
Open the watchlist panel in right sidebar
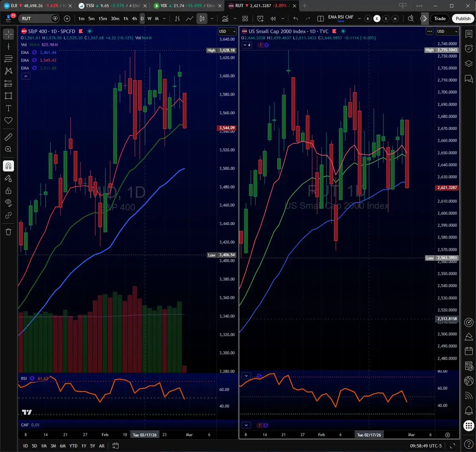pos(468,34)
